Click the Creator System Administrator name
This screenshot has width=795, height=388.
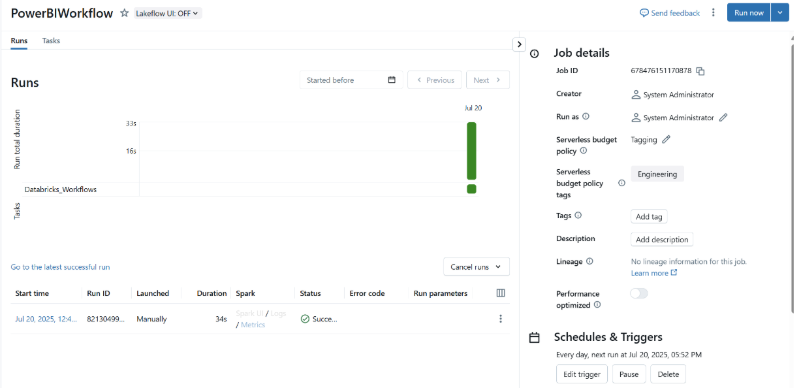678,94
